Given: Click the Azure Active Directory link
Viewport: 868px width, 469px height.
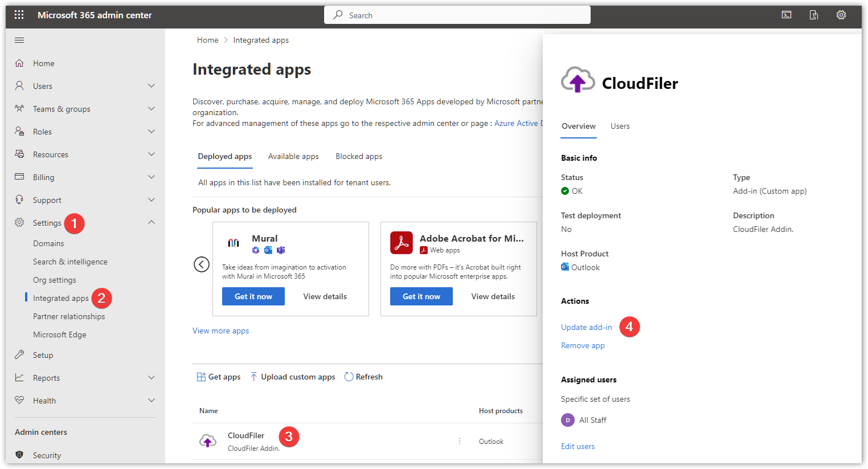Looking at the screenshot, I should click(518, 123).
